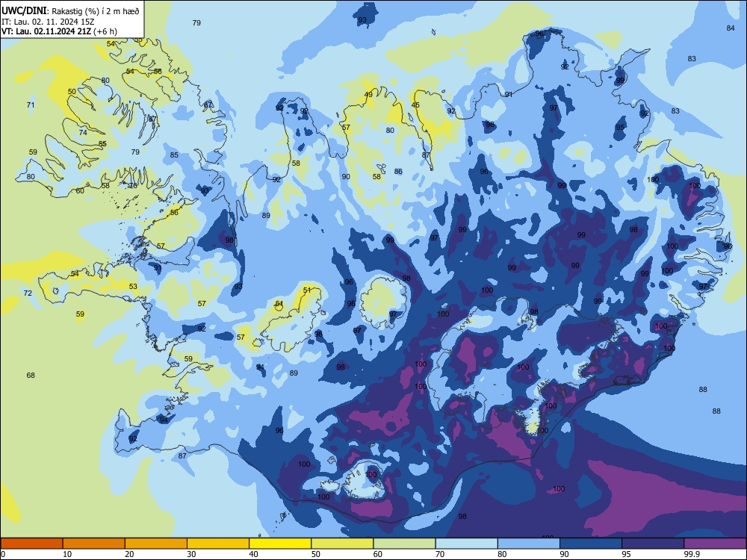The height and width of the screenshot is (560, 747).
Task: Click the humidity value 68 in the southwest sea
Action: click(31, 376)
